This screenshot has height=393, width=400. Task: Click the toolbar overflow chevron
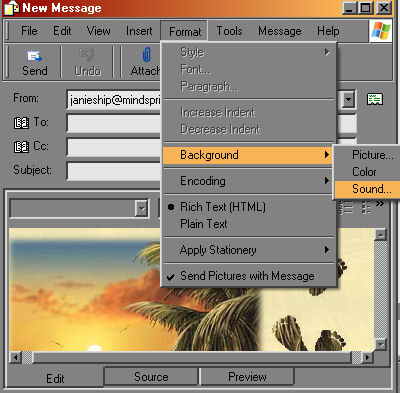pyautogui.click(x=380, y=204)
